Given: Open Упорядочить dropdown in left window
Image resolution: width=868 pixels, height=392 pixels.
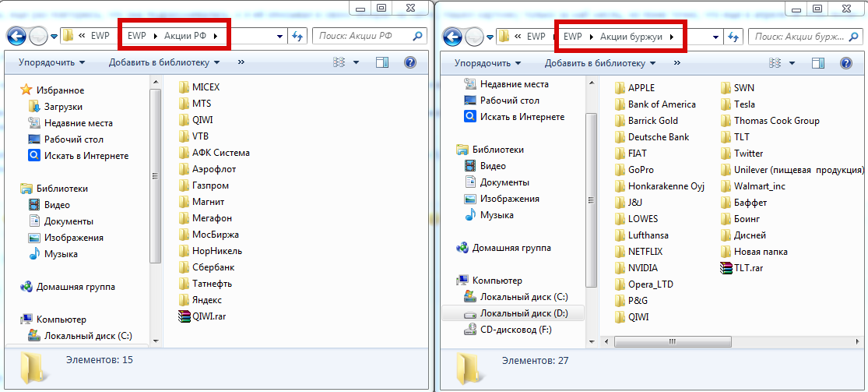Looking at the screenshot, I should (x=52, y=62).
